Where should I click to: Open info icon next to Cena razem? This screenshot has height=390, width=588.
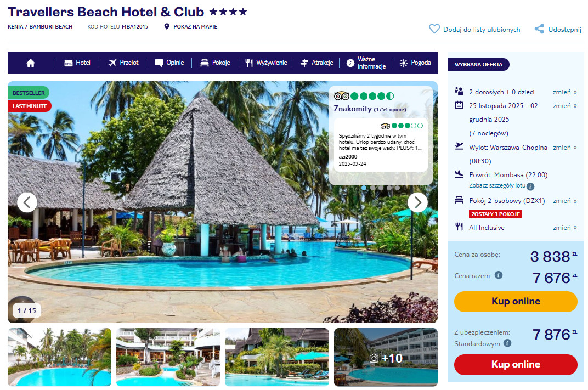499,275
